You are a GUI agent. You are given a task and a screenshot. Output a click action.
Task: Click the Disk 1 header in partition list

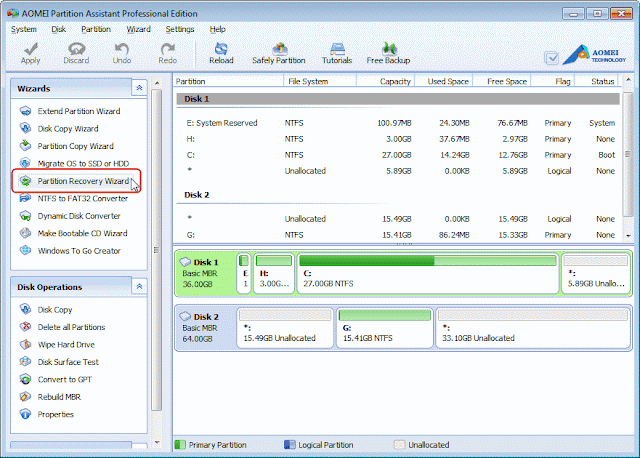pos(398,99)
